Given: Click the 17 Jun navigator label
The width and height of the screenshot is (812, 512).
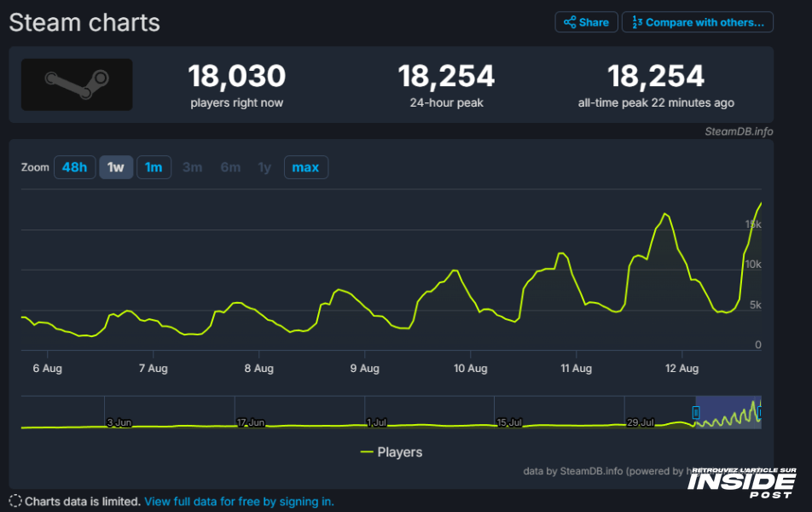Looking at the screenshot, I should pyautogui.click(x=251, y=423).
